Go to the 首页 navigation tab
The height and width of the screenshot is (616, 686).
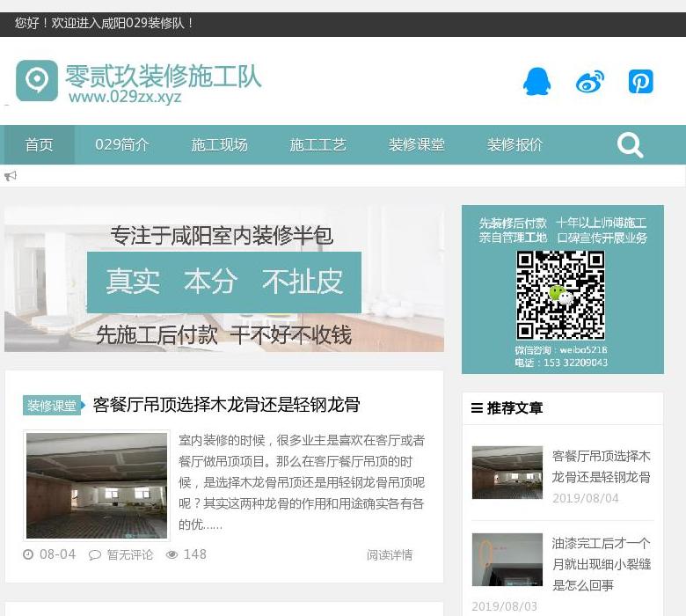click(x=39, y=145)
